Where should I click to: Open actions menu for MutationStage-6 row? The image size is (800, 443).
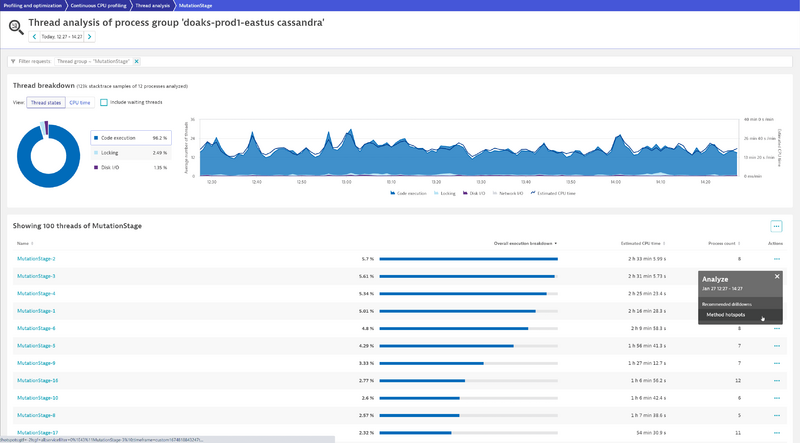(x=776, y=328)
